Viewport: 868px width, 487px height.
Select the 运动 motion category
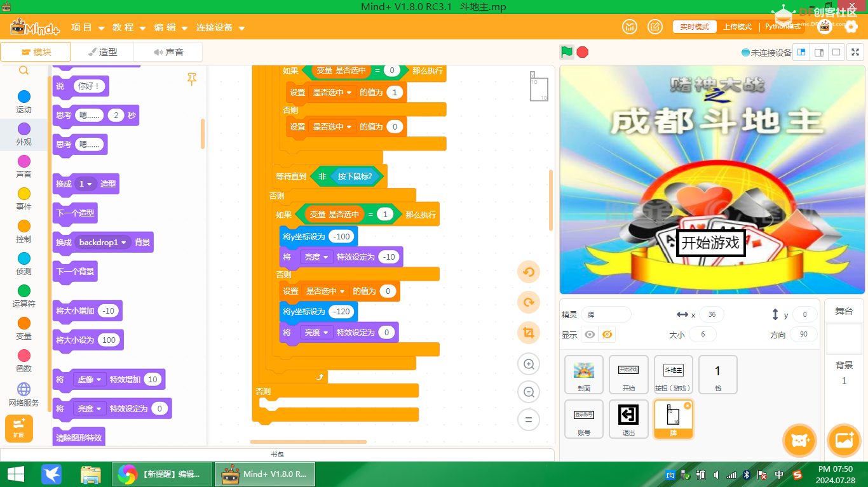(x=24, y=102)
